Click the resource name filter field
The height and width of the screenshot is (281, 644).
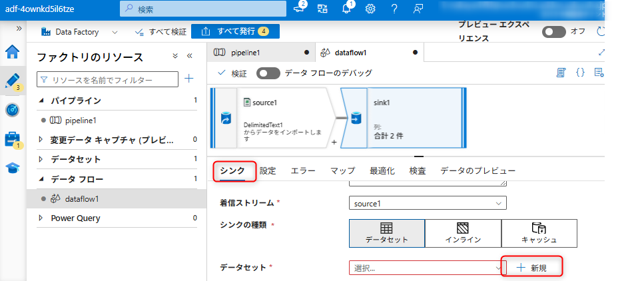click(108, 79)
